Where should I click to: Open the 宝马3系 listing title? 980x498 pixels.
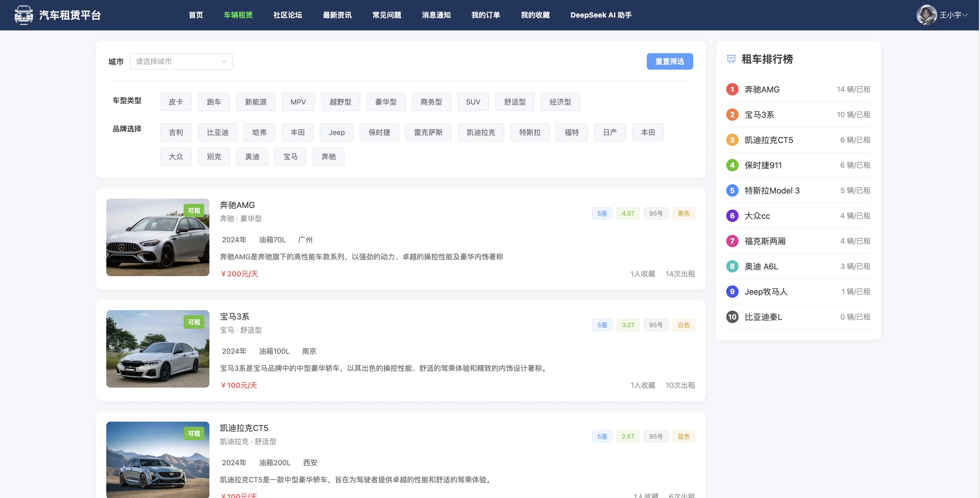pyautogui.click(x=234, y=316)
